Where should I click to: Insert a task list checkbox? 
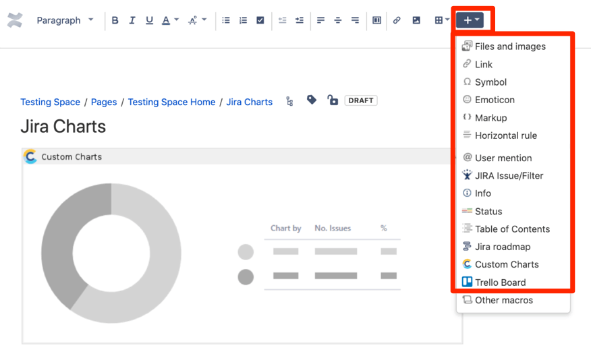(260, 20)
